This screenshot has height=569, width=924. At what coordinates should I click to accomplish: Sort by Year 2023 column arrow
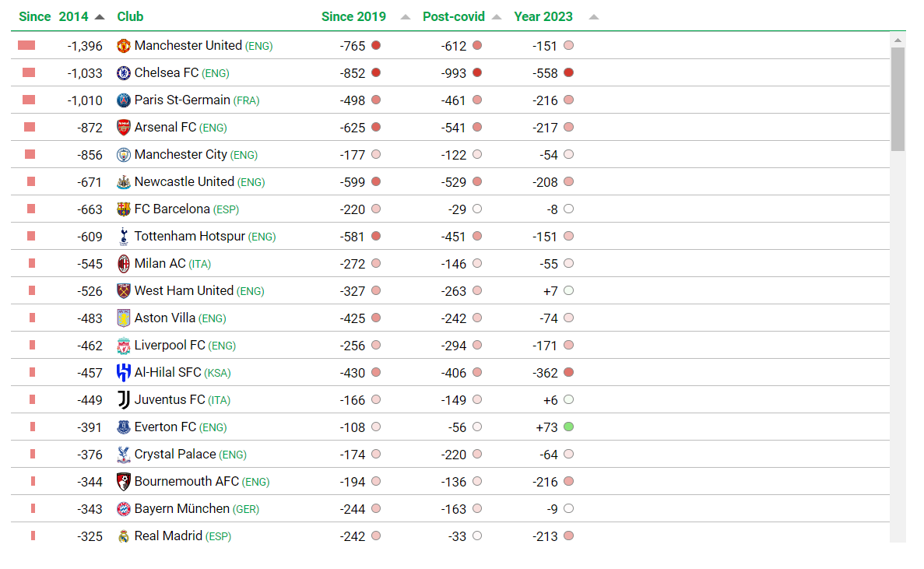(594, 17)
